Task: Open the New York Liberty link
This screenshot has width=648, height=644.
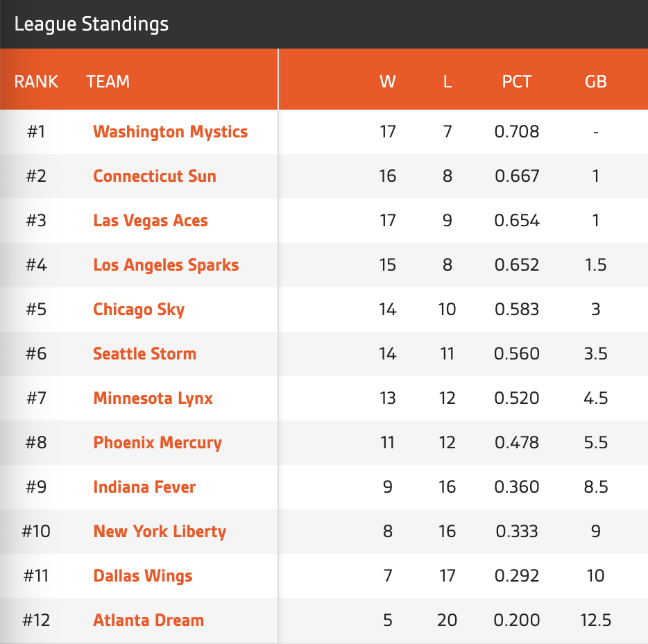Action: point(160,532)
